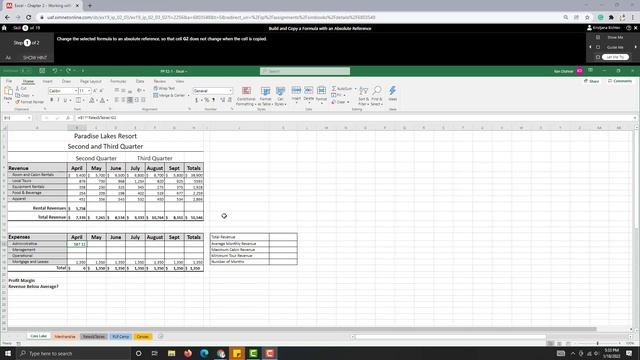Click the Underline button

(64, 100)
